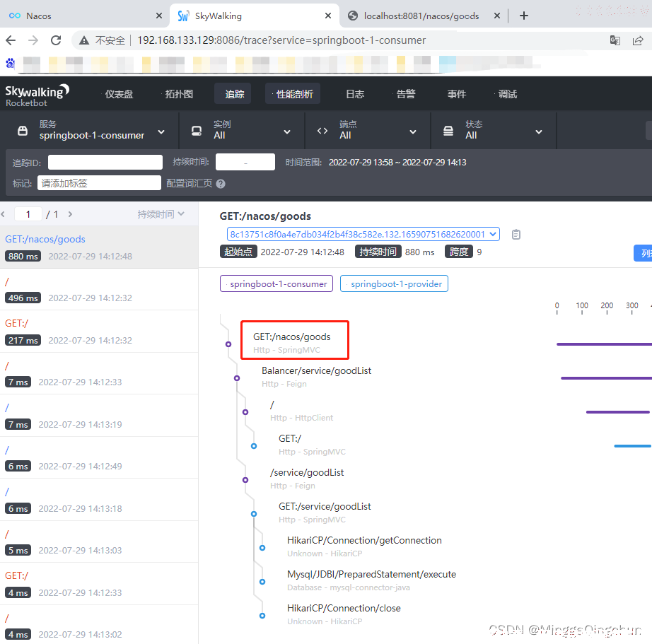
Task: Click the 持续时间 duration range input
Action: click(x=245, y=162)
